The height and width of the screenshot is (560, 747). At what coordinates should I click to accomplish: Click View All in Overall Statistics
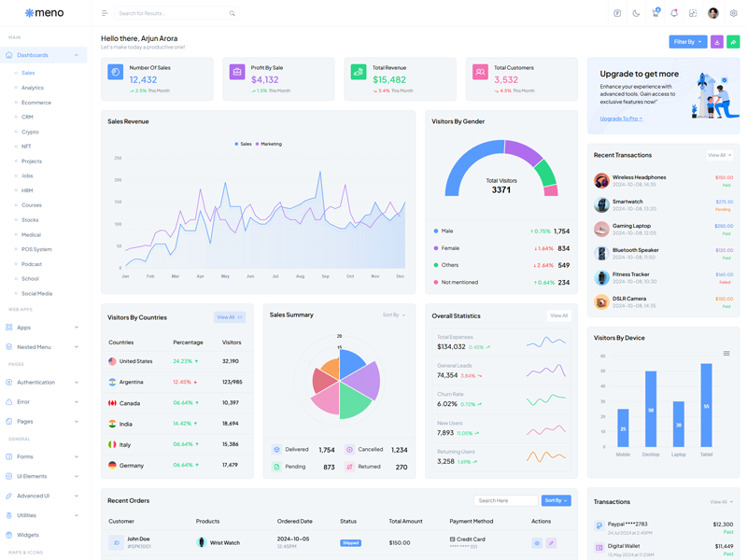coord(558,315)
